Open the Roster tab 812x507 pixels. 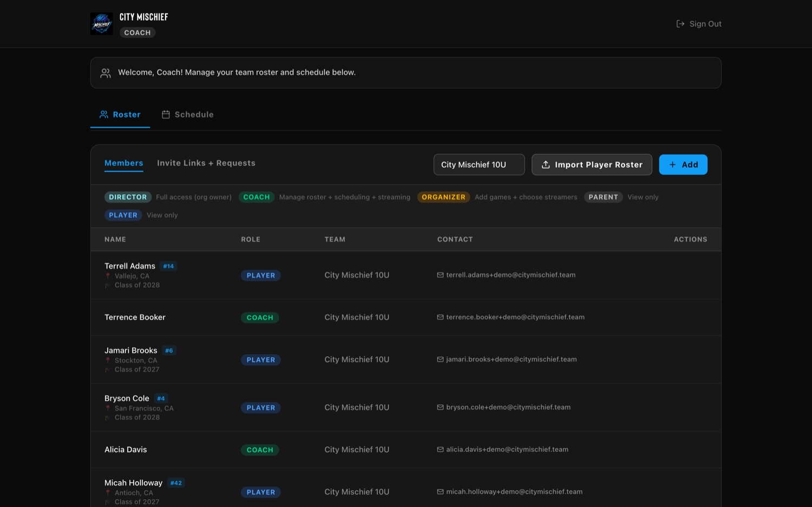coord(120,115)
